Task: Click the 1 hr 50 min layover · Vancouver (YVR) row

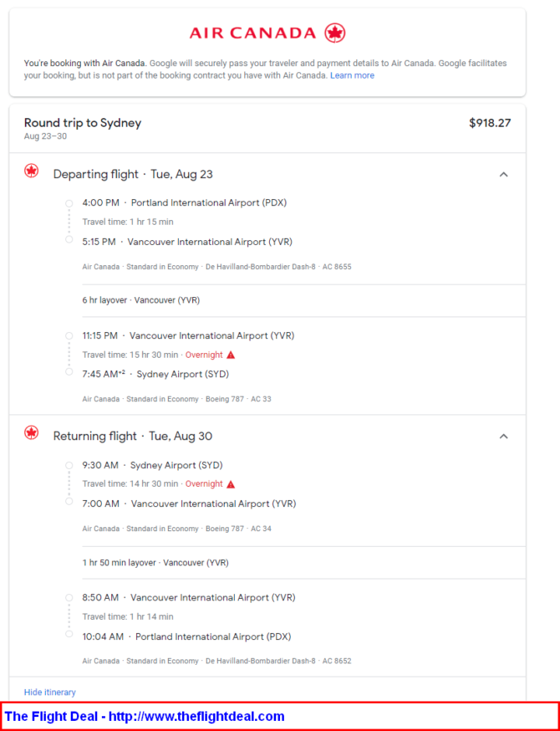Action: pos(155,563)
